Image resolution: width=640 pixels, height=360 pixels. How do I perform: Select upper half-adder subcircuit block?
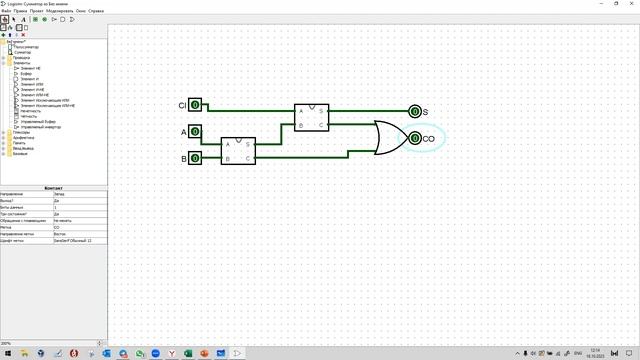point(311,118)
